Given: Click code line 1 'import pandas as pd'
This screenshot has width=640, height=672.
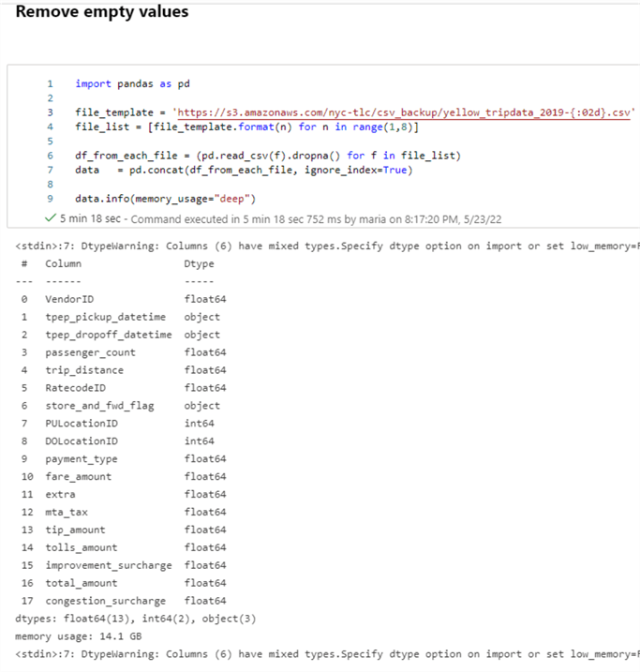Looking at the screenshot, I should tap(132, 84).
